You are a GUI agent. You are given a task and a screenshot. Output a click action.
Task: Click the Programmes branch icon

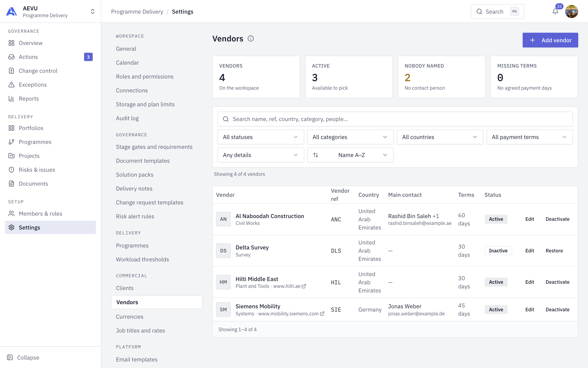point(11,142)
